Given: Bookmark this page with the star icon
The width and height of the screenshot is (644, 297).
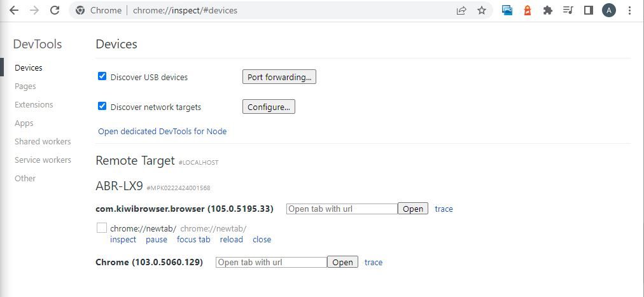Looking at the screenshot, I should [482, 11].
